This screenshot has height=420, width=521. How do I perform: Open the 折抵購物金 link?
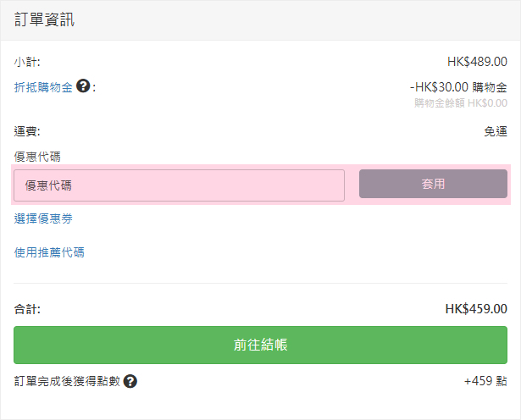tap(43, 86)
